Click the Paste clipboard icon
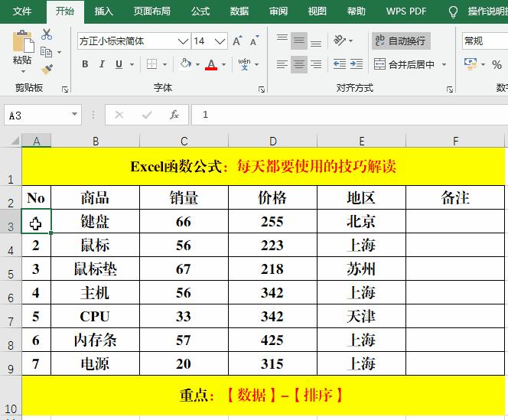This screenshot has width=508, height=420. click(x=22, y=46)
